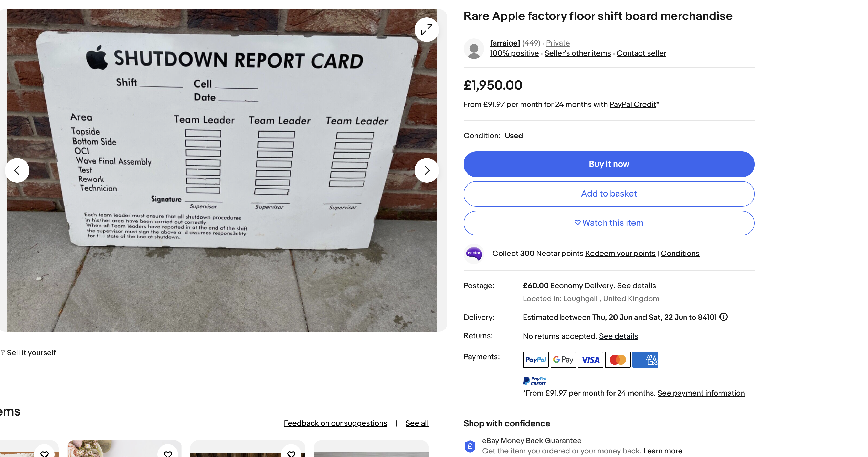Select the Visa payment icon
868x457 pixels.
[x=590, y=360]
